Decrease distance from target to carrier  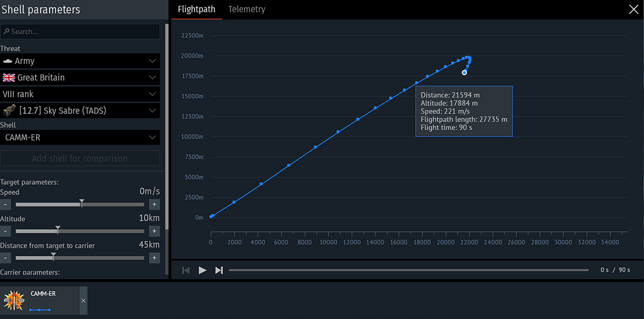(x=5, y=258)
